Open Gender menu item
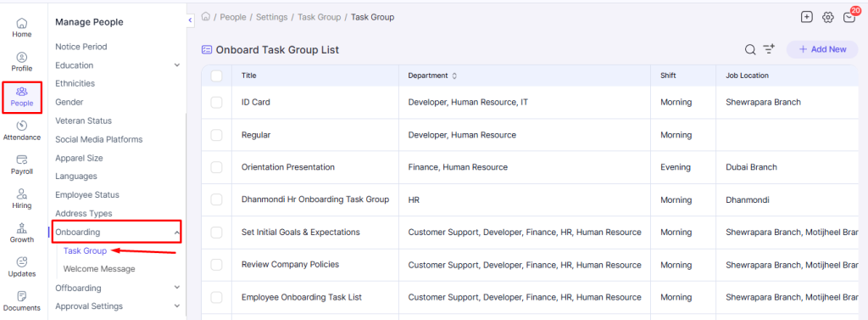The width and height of the screenshot is (868, 320). click(70, 102)
